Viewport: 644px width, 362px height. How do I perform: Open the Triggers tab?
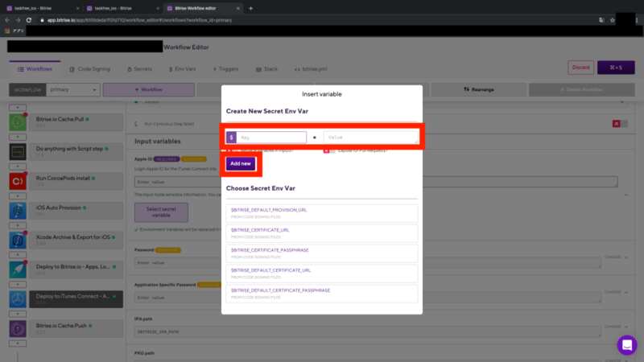[x=225, y=69]
